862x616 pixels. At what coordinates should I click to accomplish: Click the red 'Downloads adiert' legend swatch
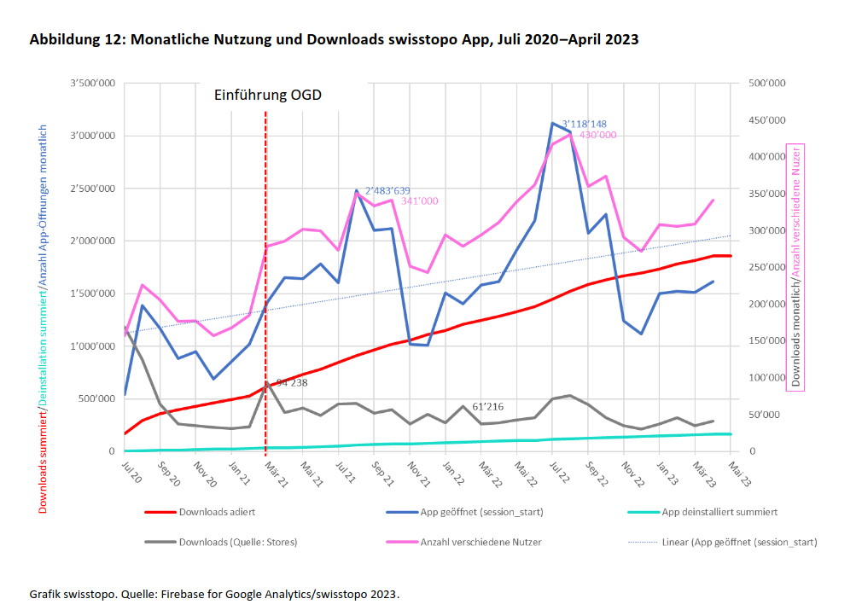pyautogui.click(x=160, y=512)
